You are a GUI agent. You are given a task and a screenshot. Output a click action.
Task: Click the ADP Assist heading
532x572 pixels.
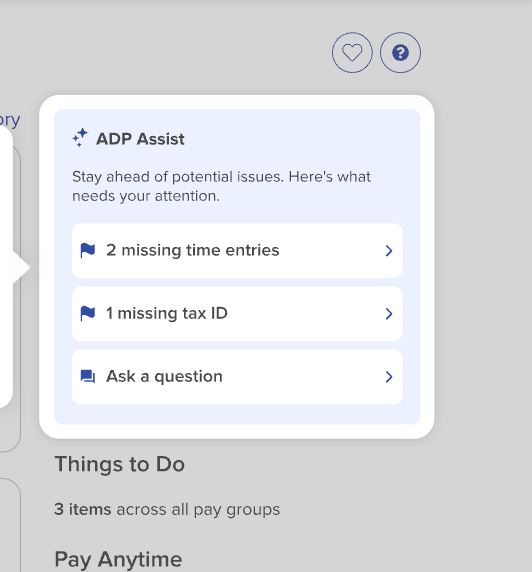(140, 139)
